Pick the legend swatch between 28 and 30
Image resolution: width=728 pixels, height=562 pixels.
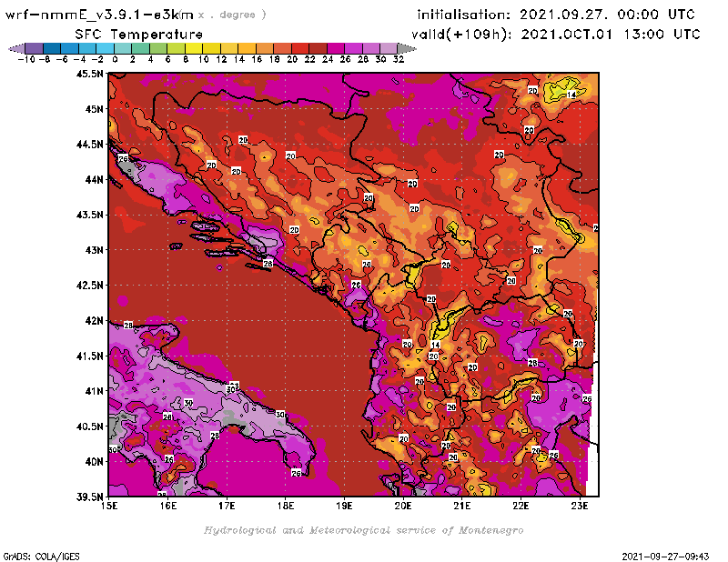coord(370,48)
